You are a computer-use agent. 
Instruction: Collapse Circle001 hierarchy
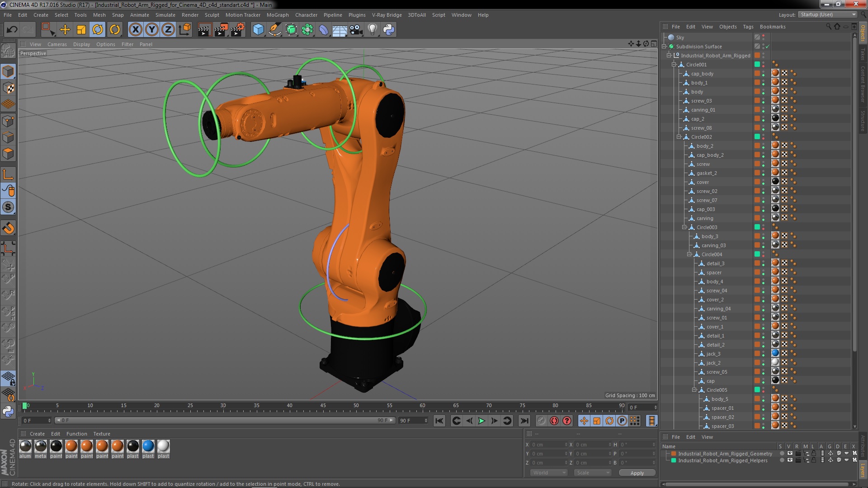click(x=674, y=65)
